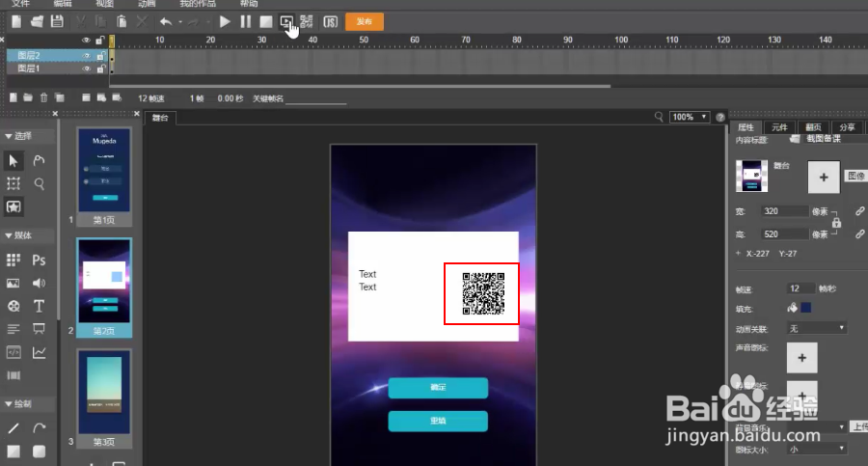Click the orange 发布 publish button

(365, 21)
